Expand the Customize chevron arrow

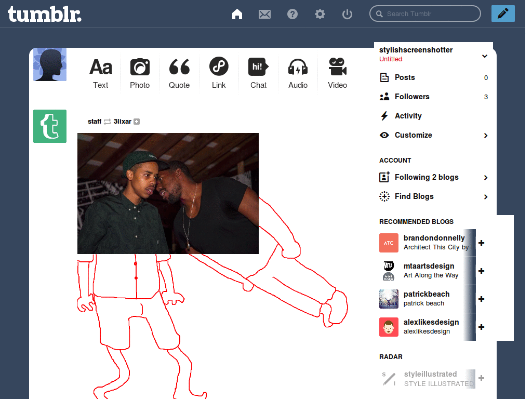coord(486,136)
